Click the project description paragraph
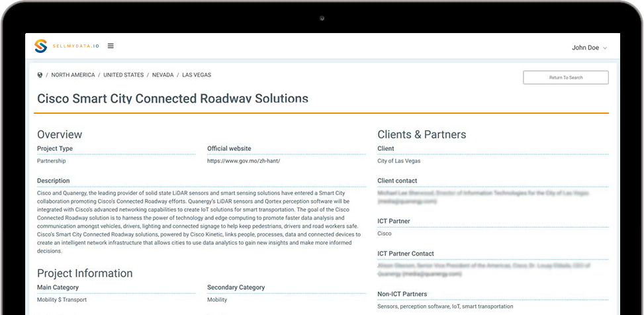This screenshot has height=315, width=644. pyautogui.click(x=199, y=222)
